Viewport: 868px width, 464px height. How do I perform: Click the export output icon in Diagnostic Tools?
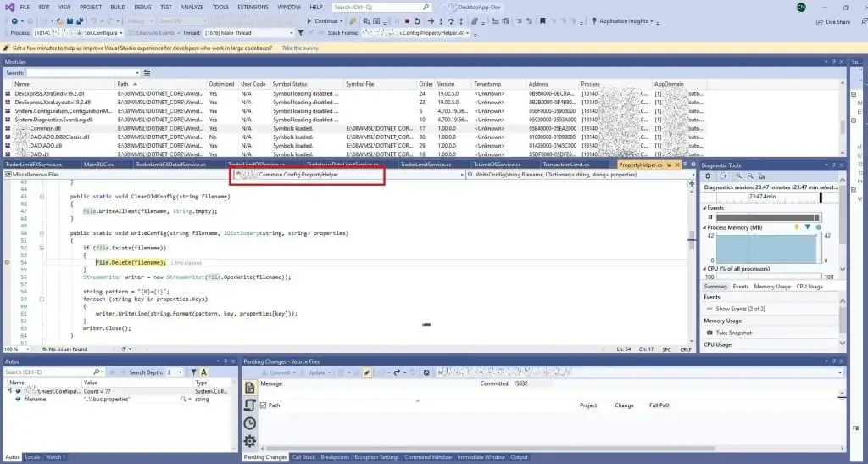[x=723, y=176]
